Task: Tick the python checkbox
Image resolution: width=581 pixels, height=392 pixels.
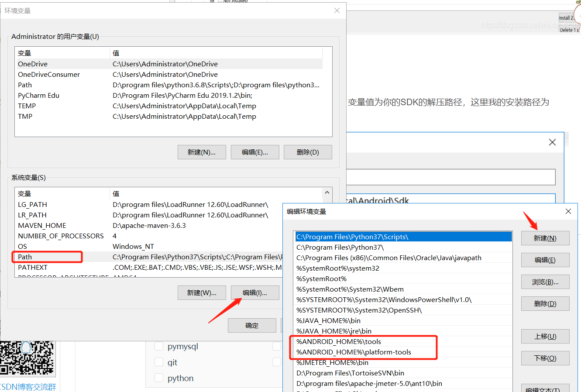Action: click(x=159, y=378)
